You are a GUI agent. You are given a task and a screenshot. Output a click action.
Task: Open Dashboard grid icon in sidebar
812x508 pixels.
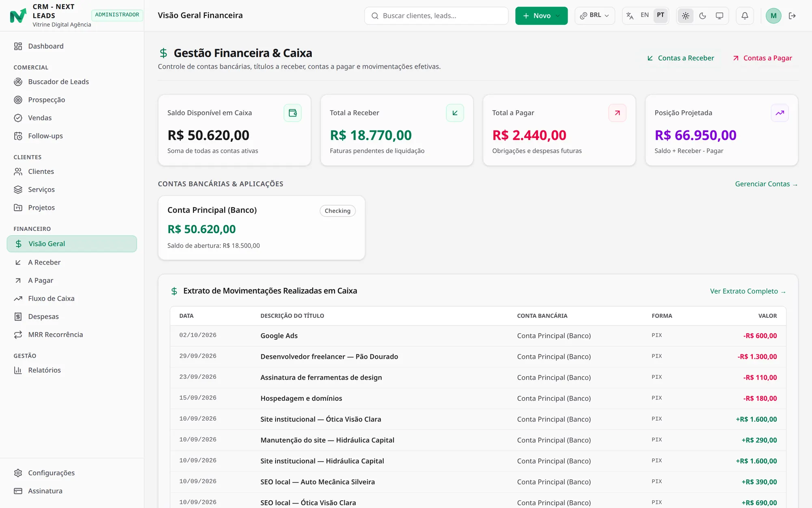[18, 46]
